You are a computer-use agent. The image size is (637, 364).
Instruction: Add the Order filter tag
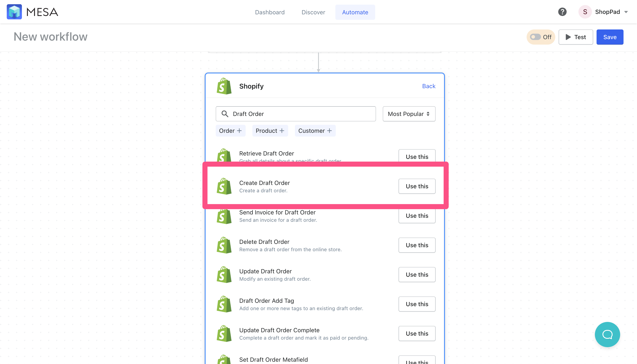(230, 131)
